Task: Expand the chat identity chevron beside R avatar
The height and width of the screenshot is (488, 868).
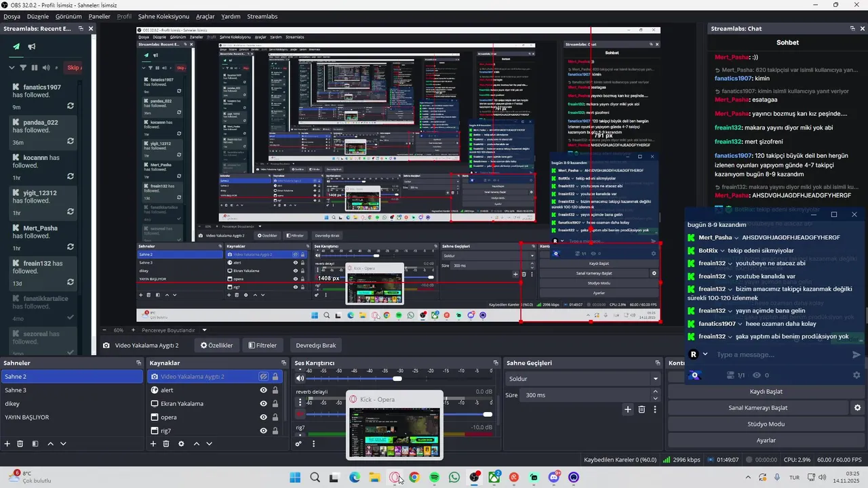Action: point(705,354)
